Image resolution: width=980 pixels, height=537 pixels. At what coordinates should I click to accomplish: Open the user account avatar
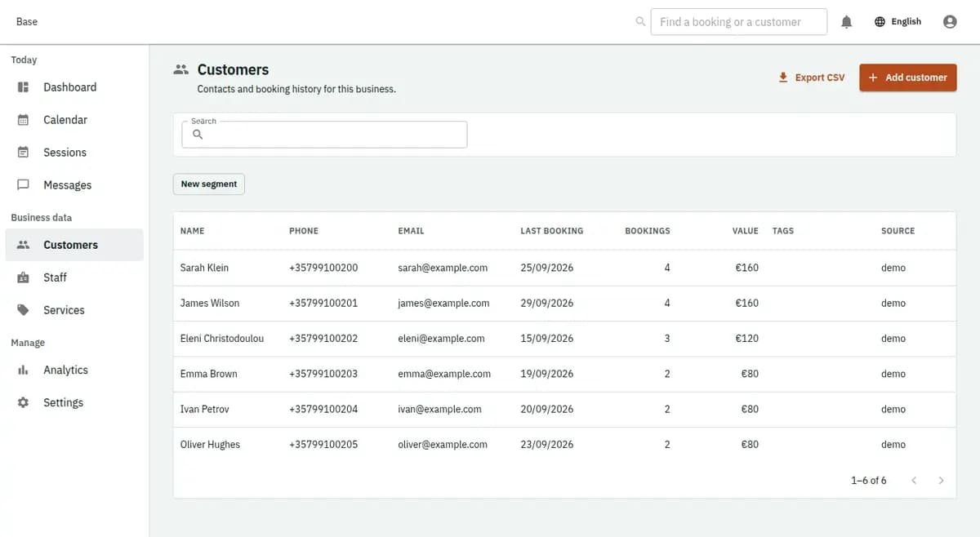pyautogui.click(x=950, y=22)
